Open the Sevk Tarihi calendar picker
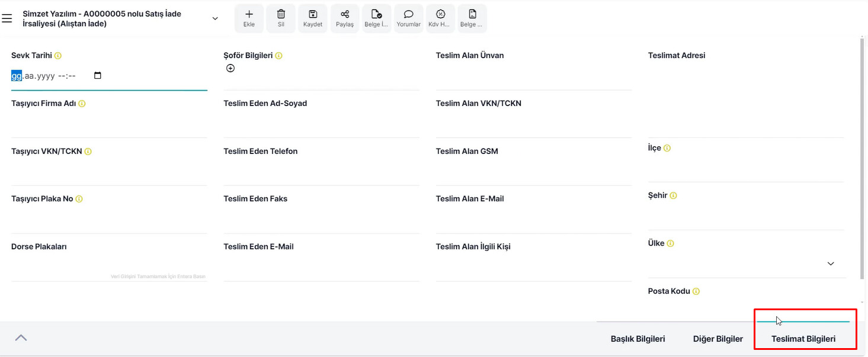This screenshot has height=357, width=868. [98, 76]
